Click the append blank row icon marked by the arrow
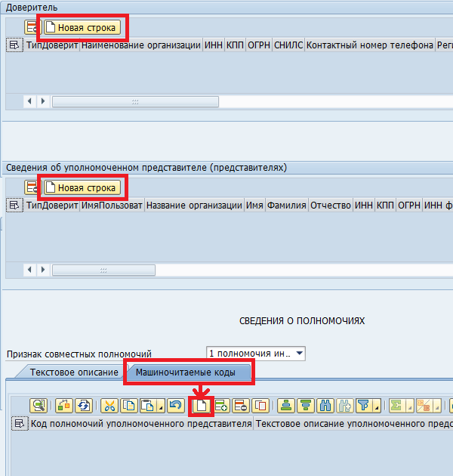The width and height of the screenshot is (453, 476). pos(202,406)
